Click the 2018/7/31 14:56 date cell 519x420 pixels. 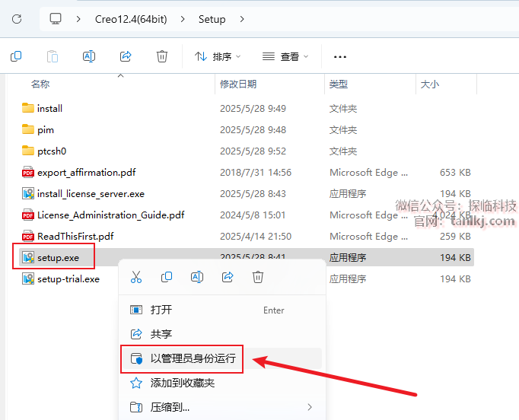(x=256, y=173)
